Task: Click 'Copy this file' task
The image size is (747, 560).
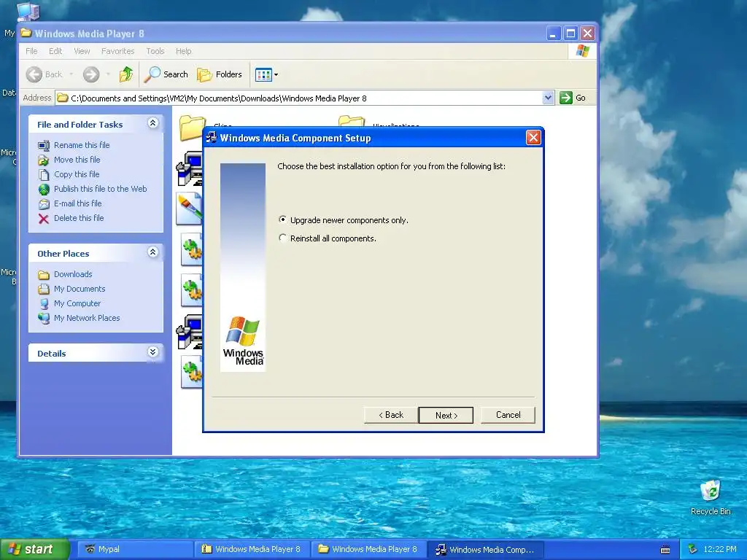Action: pos(76,174)
